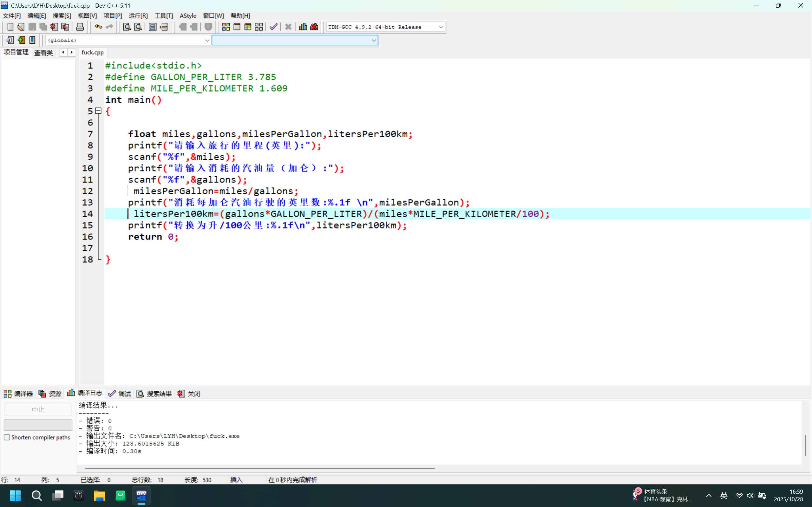Collapse the code fold at line 5
This screenshot has width=812, height=507.
[98, 111]
